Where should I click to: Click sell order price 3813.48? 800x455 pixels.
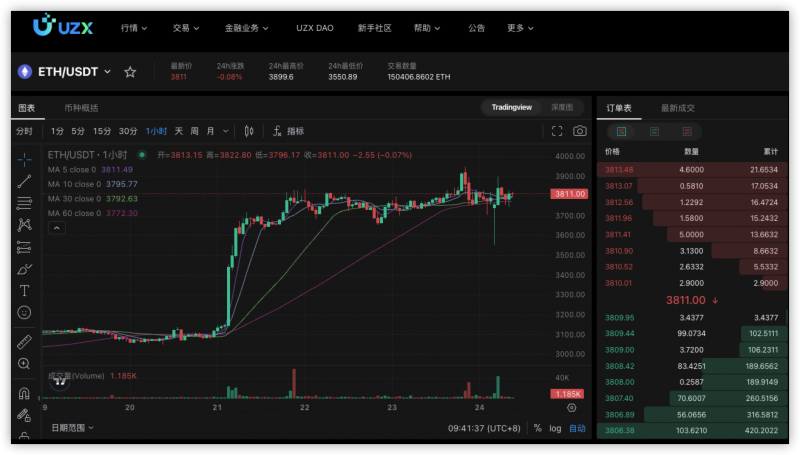(x=619, y=169)
